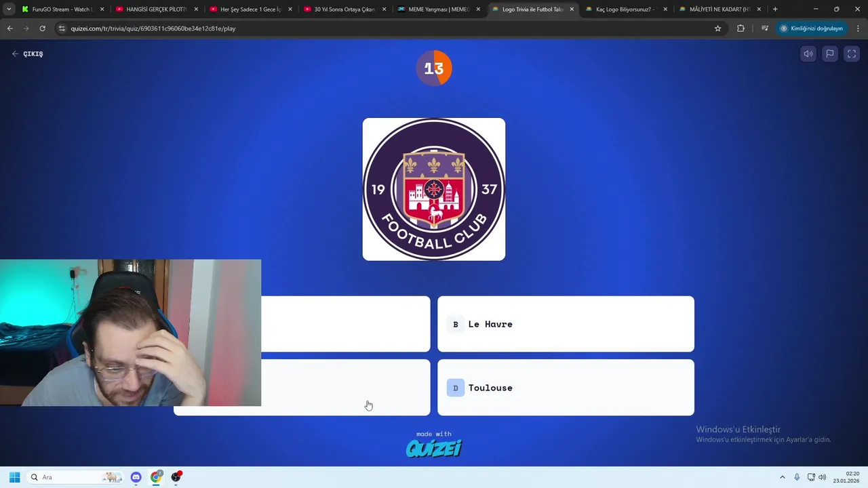Bookmark this page with the star
The height and width of the screenshot is (488, 868).
pos(717,28)
